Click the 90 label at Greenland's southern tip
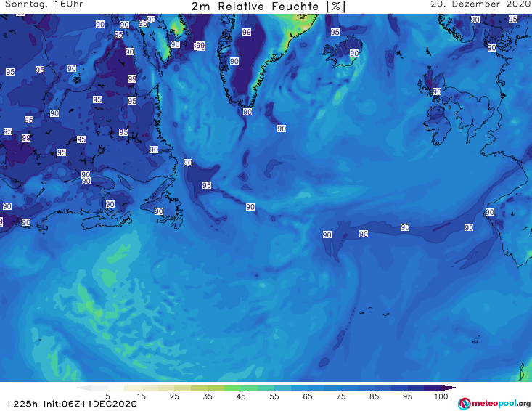 pos(247,112)
